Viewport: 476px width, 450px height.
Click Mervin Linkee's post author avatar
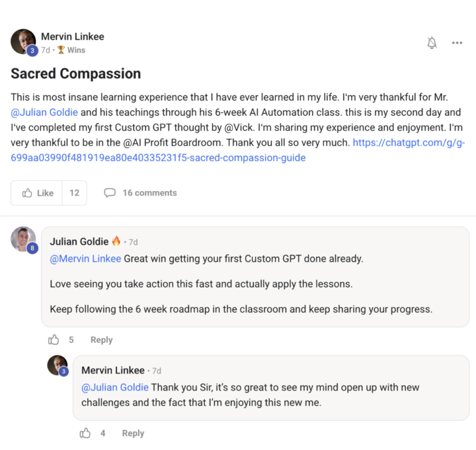tap(23, 42)
